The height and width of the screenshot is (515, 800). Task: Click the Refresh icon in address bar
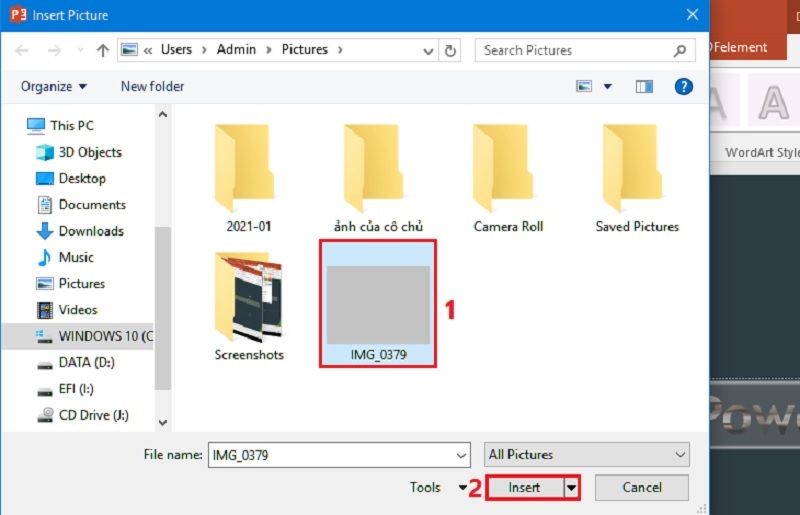pyautogui.click(x=451, y=50)
